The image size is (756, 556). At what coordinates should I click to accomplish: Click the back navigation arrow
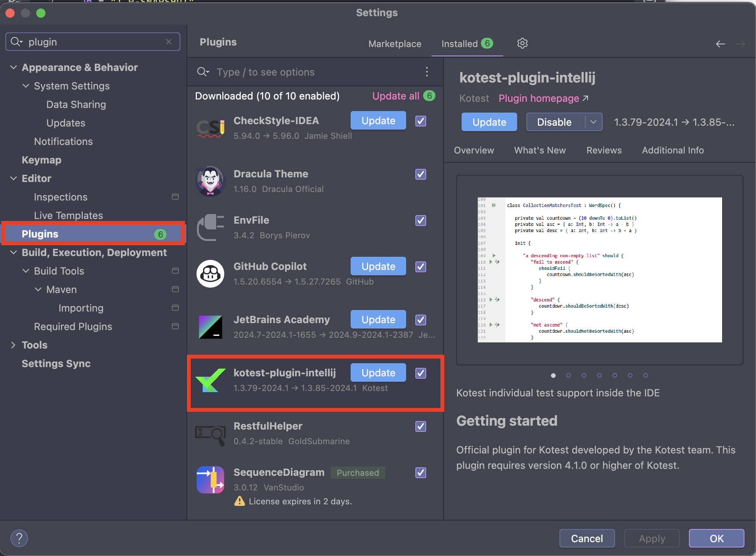point(720,44)
